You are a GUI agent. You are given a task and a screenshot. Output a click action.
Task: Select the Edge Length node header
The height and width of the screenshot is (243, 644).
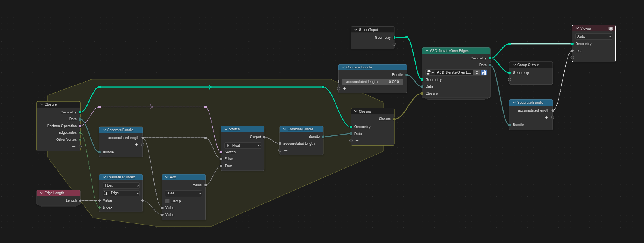pyautogui.click(x=59, y=193)
